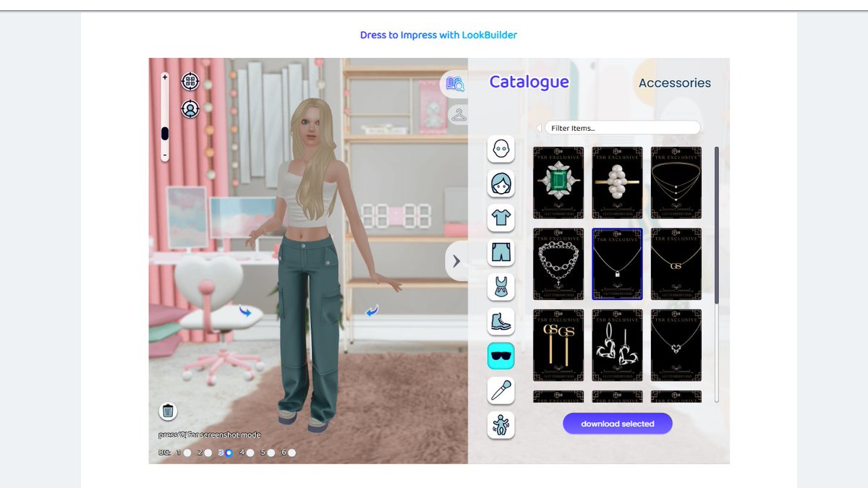The height and width of the screenshot is (488, 868).
Task: Select the chunky chain cross necklace
Action: [558, 264]
